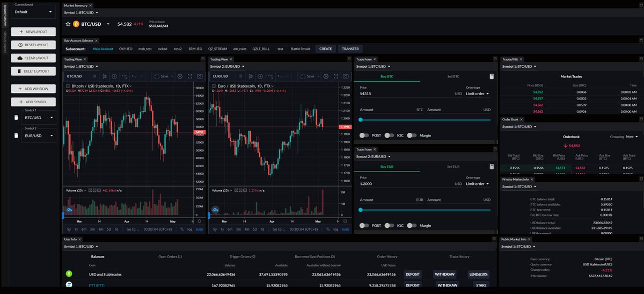This screenshot has width=644, height=294.
Task: Open indicators menu on EUR/USD chart
Action: (271, 76)
